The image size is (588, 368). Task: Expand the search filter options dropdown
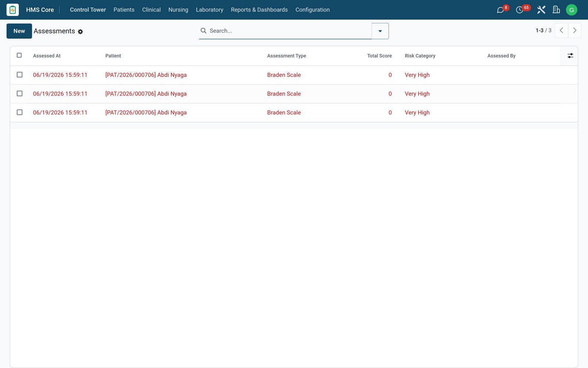pos(380,31)
